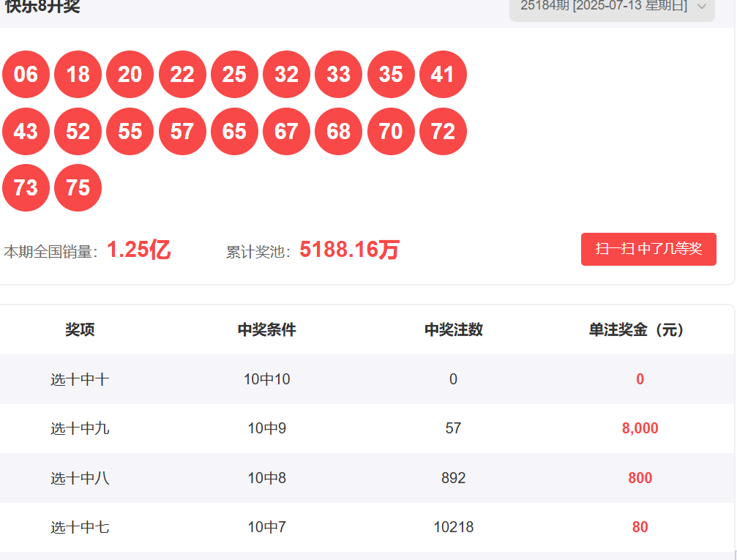Click lottery ball number 25
Screen dimensions: 737x560
[x=234, y=75]
